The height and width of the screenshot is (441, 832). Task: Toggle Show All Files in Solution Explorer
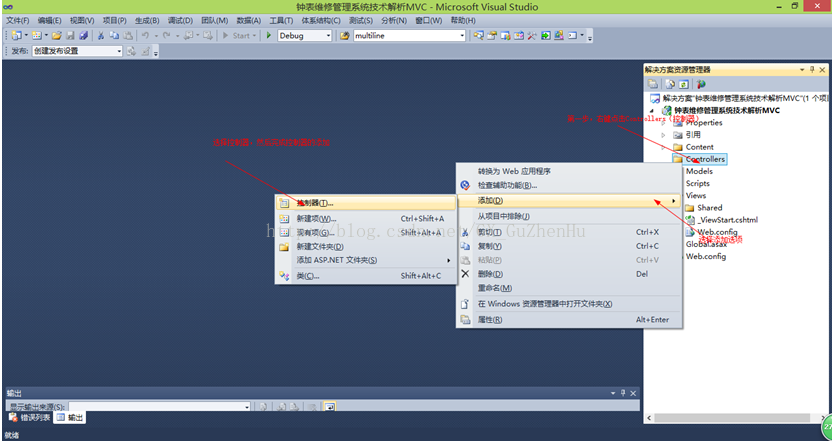click(x=670, y=84)
